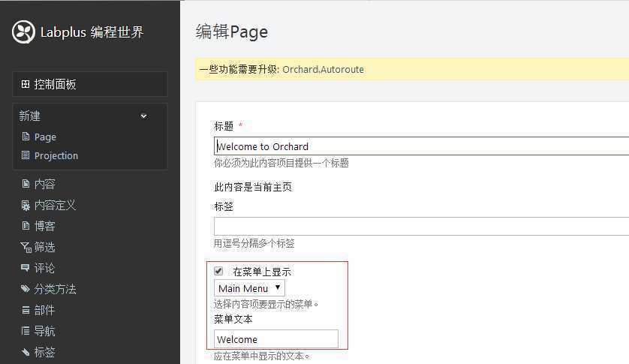
Task: Open the 部件 sidebar entry
Action: coord(44,310)
